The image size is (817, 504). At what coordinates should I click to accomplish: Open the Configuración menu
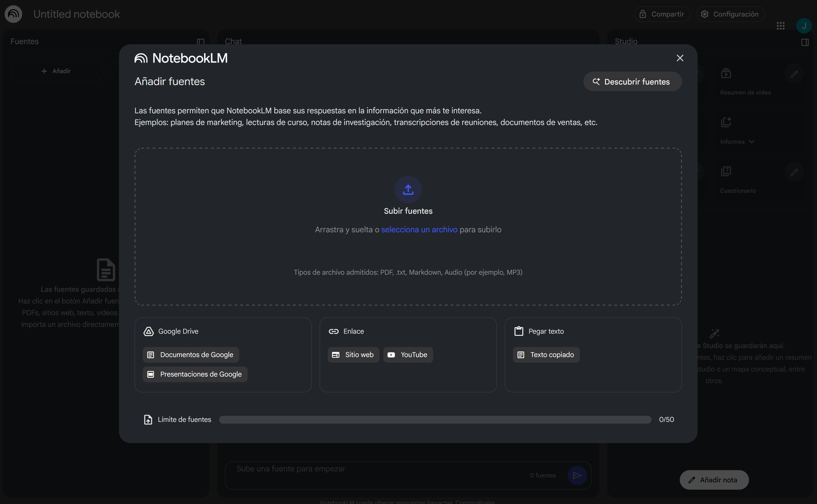(730, 14)
